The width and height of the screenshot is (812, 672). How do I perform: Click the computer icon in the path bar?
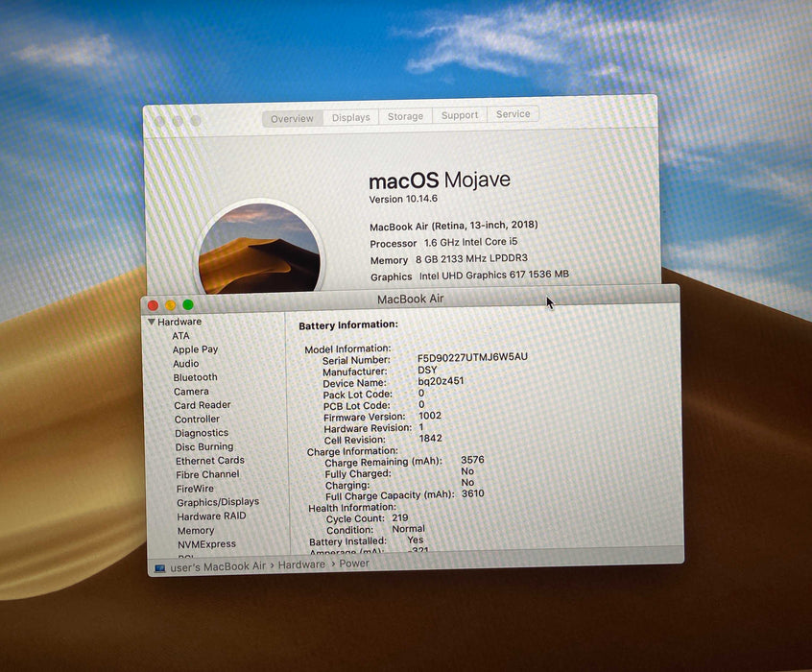(x=160, y=569)
